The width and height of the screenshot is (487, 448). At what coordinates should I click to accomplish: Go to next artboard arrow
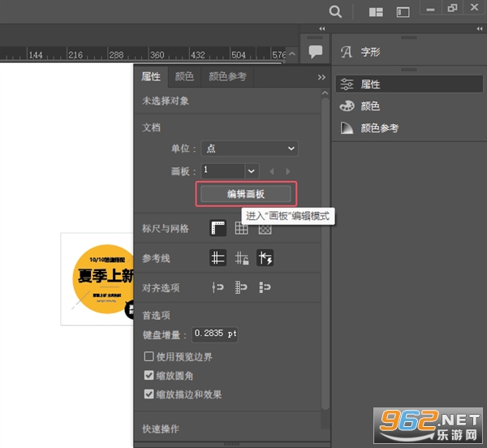[288, 171]
